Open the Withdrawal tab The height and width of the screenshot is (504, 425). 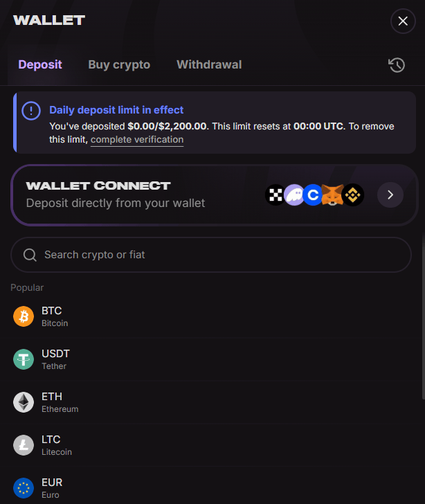pyautogui.click(x=209, y=64)
